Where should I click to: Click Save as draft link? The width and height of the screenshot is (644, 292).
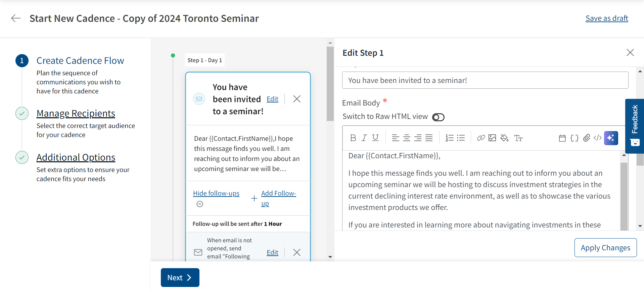[x=607, y=18]
